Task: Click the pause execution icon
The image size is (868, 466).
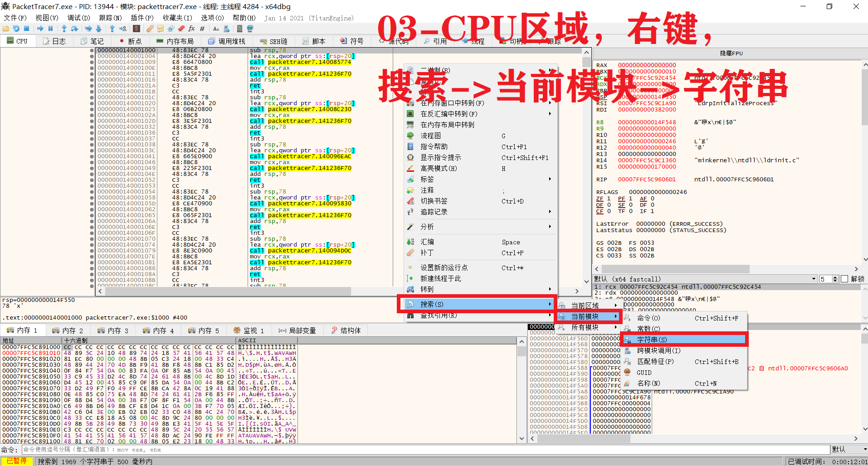Action: pyautogui.click(x=50, y=29)
